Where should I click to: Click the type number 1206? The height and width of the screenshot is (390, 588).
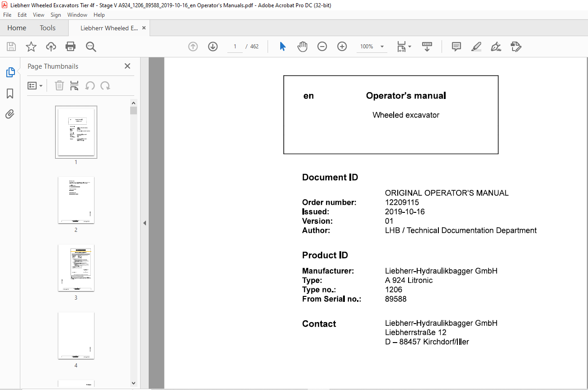(x=393, y=290)
